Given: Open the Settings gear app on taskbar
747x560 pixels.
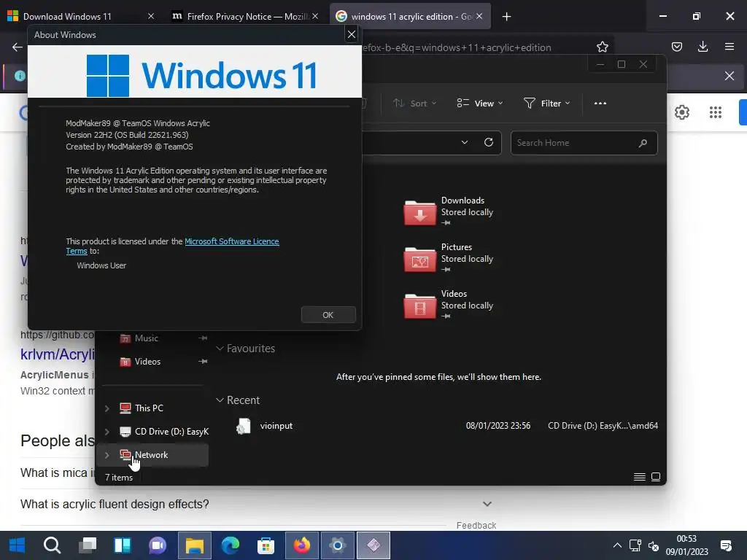Looking at the screenshot, I should (x=337, y=545).
